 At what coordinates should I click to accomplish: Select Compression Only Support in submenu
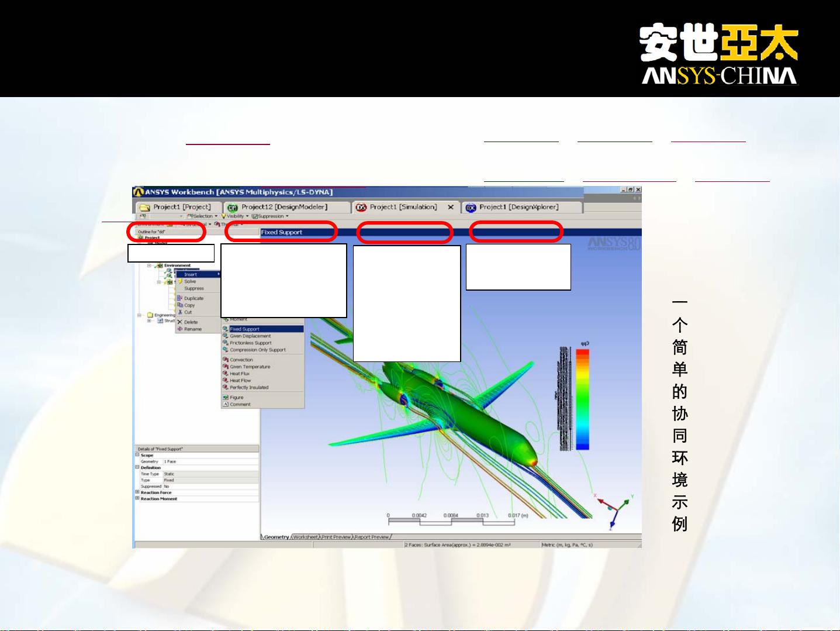(x=262, y=350)
